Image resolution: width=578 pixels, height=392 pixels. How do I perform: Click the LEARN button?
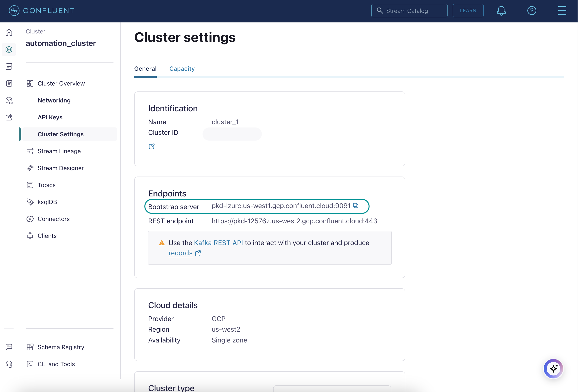(468, 10)
